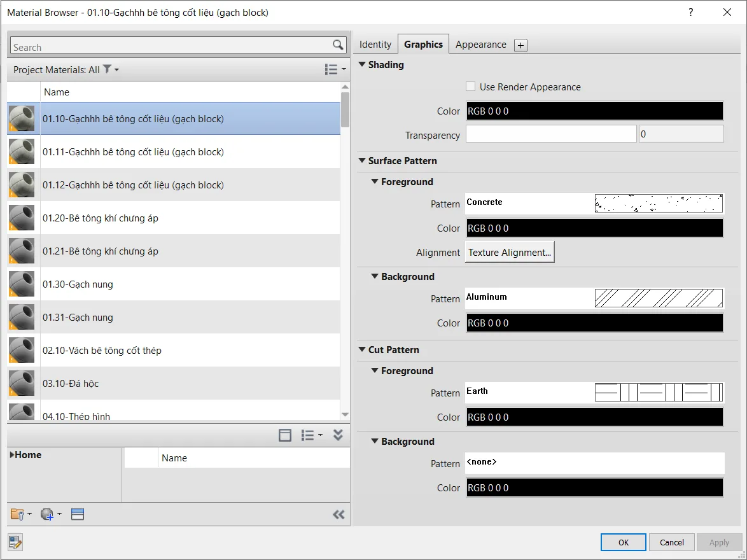747x560 pixels.
Task: Click the Name column header in library panel
Action: click(x=254, y=458)
